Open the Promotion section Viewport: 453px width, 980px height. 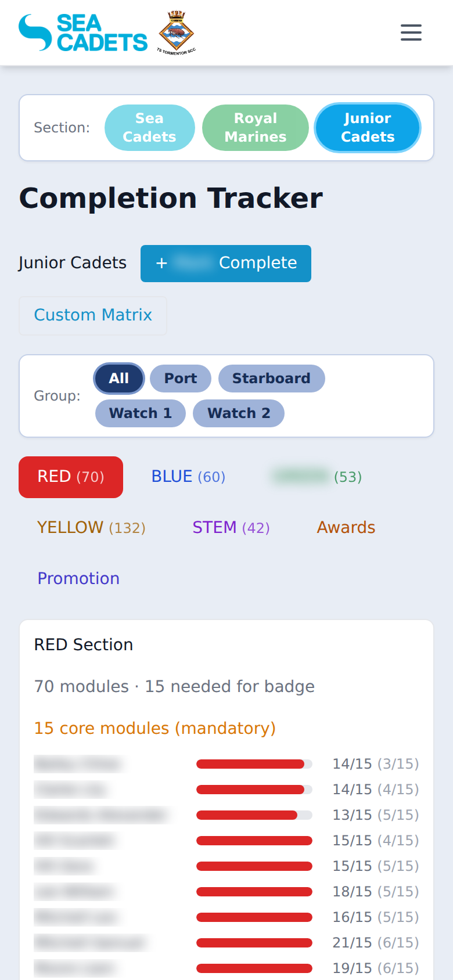coord(78,578)
